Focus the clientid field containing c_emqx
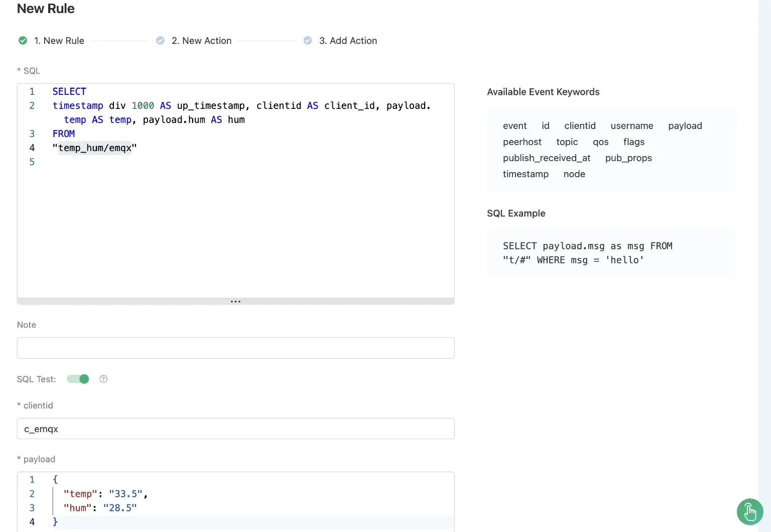 click(235, 429)
